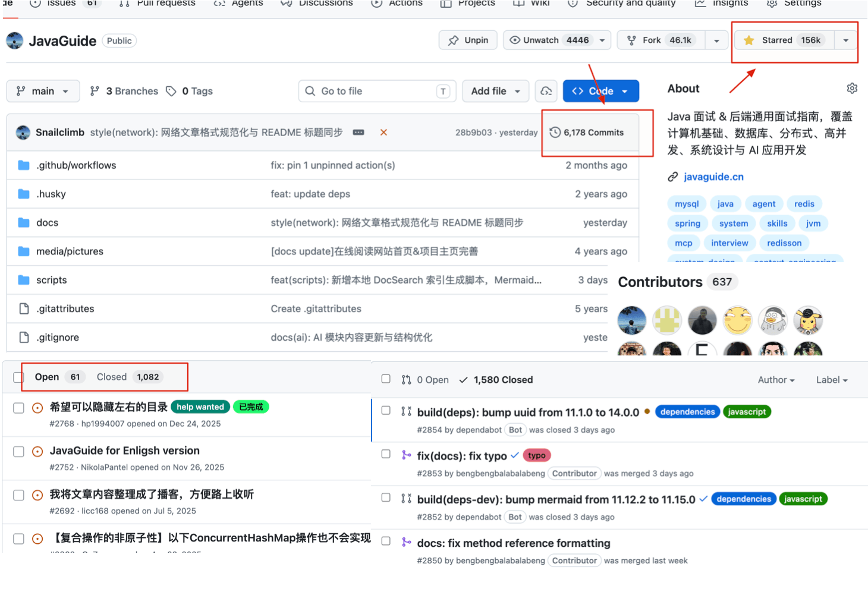Viewport: 868px width, 592px height.
Task: Click the red typo label
Action: point(537,455)
